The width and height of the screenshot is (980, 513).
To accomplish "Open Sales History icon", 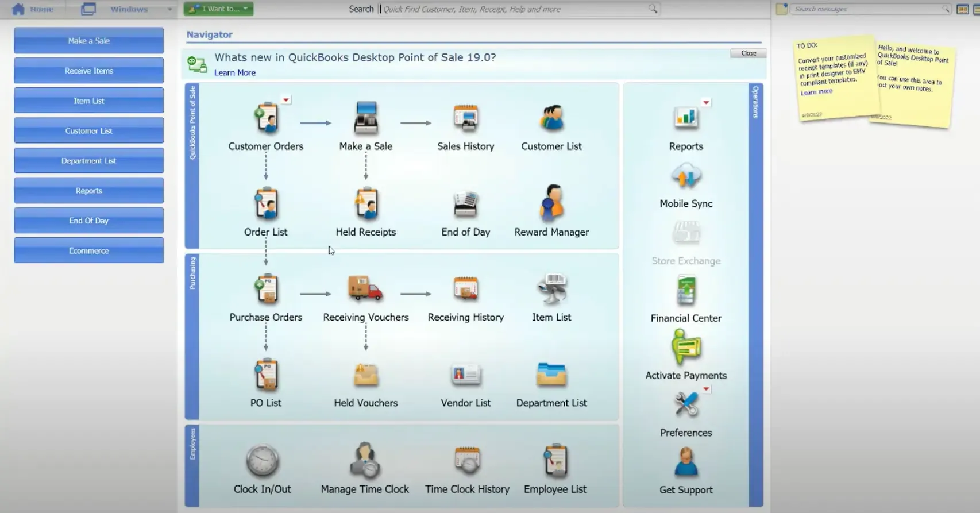I will coord(466,118).
